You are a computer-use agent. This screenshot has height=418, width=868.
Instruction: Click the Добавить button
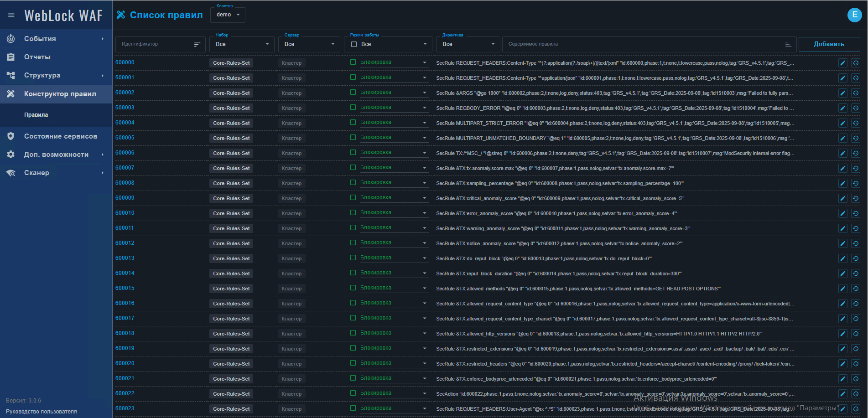pyautogui.click(x=829, y=44)
